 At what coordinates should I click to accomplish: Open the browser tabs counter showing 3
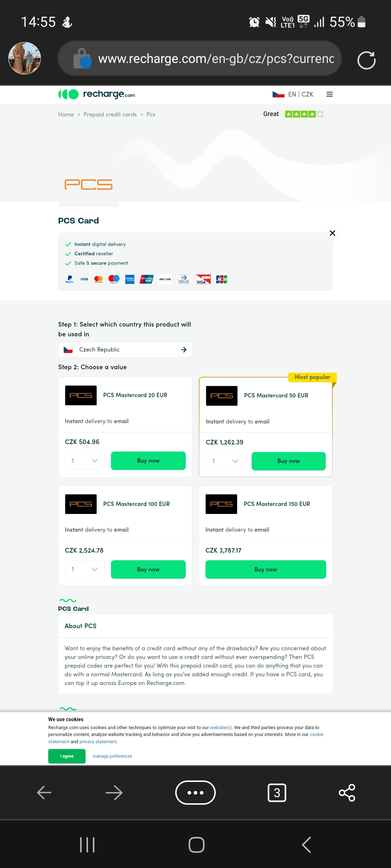pyautogui.click(x=277, y=792)
